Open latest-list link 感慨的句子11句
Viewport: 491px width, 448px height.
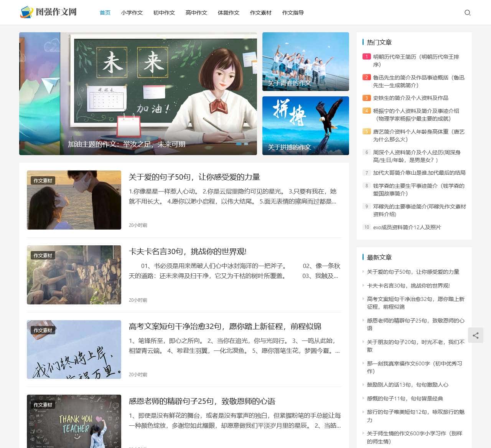[x=405, y=398]
